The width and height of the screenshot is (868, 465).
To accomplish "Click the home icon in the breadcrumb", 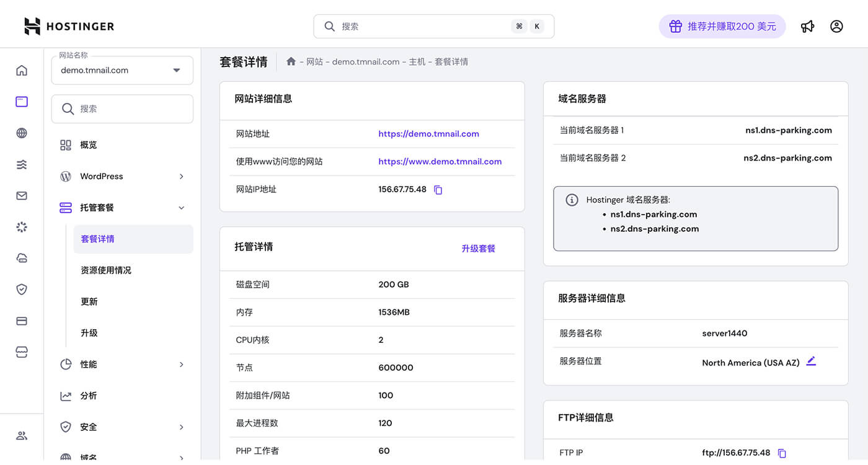I will pyautogui.click(x=291, y=61).
